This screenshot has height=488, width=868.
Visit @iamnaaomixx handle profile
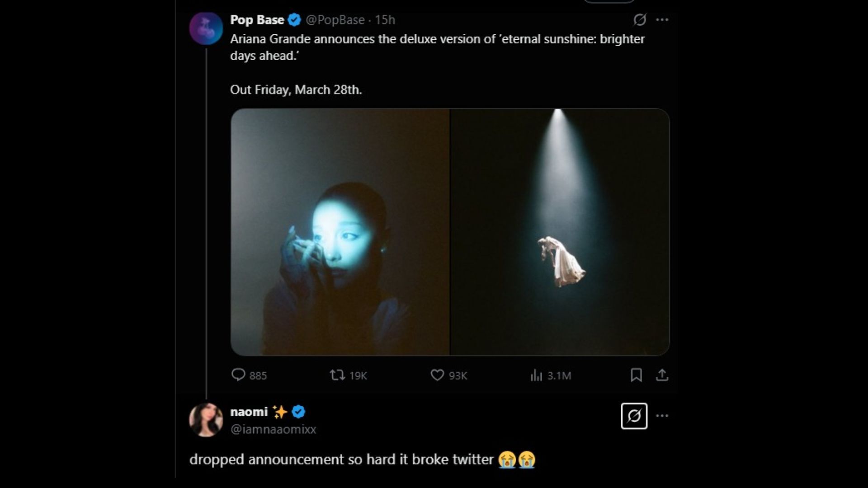273,429
